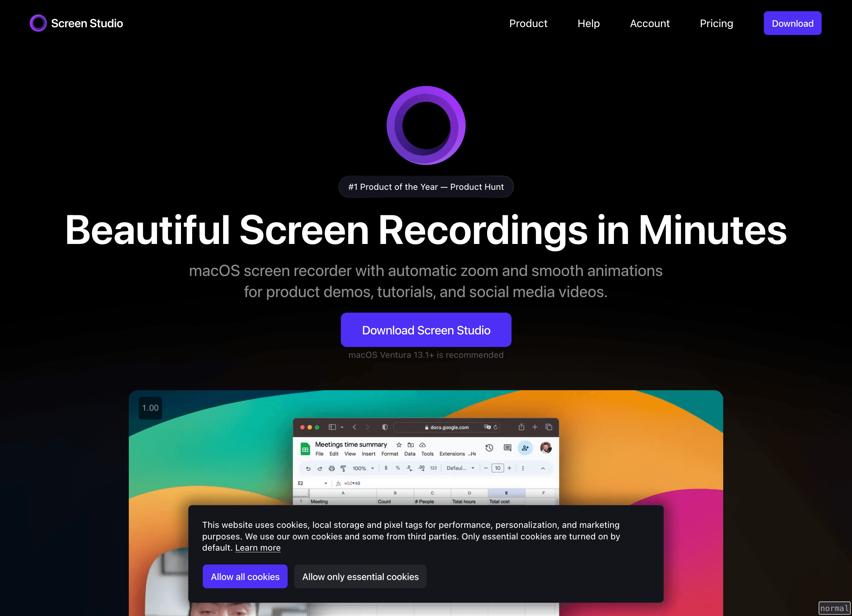This screenshot has width=852, height=616.
Task: Click the Meetings time summary document title
Action: click(351, 444)
